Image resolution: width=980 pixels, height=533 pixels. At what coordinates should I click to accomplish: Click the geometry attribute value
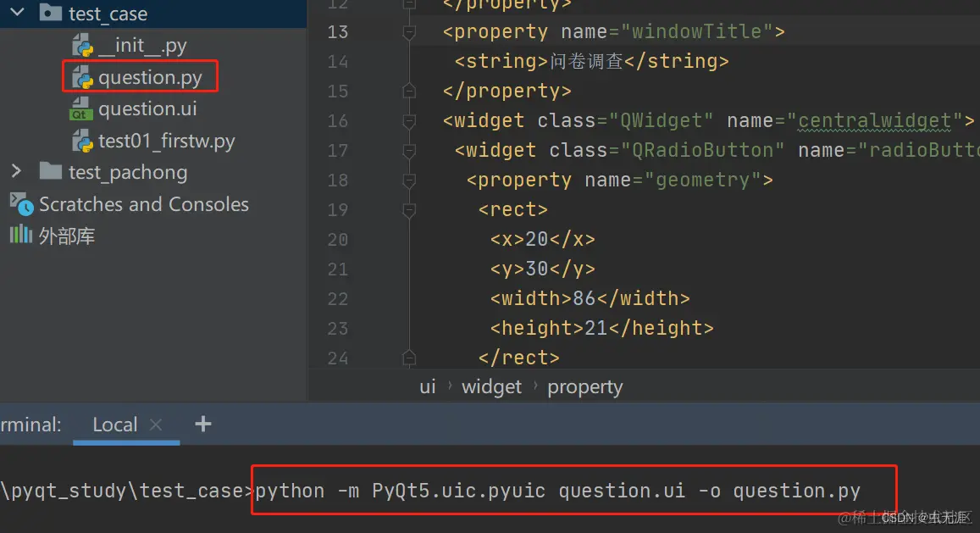pos(702,180)
